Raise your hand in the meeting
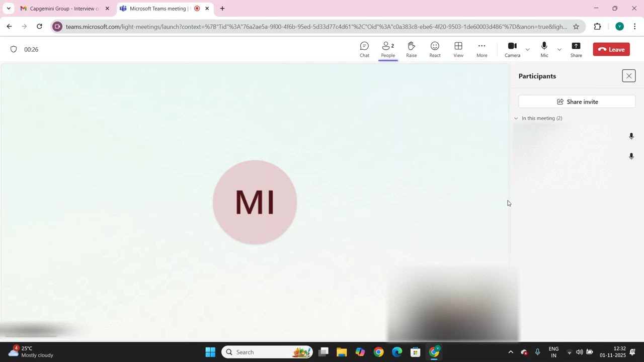This screenshot has width=644, height=362. [x=412, y=49]
